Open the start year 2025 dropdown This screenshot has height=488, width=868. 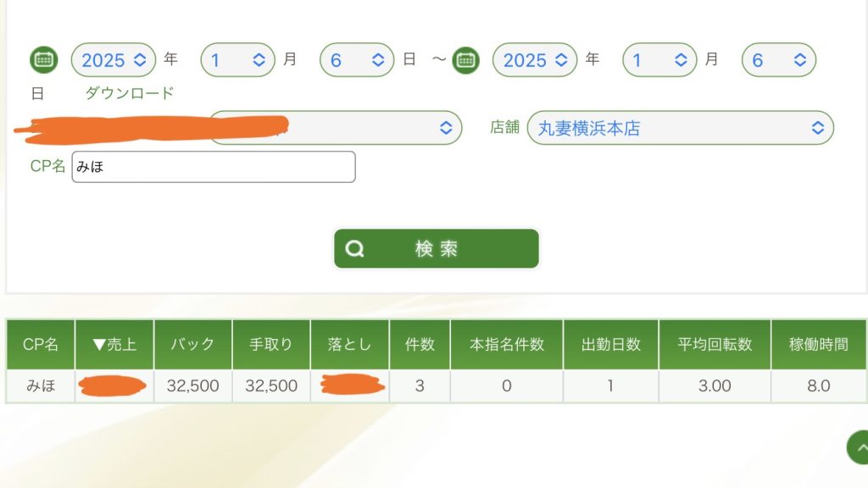click(x=114, y=60)
